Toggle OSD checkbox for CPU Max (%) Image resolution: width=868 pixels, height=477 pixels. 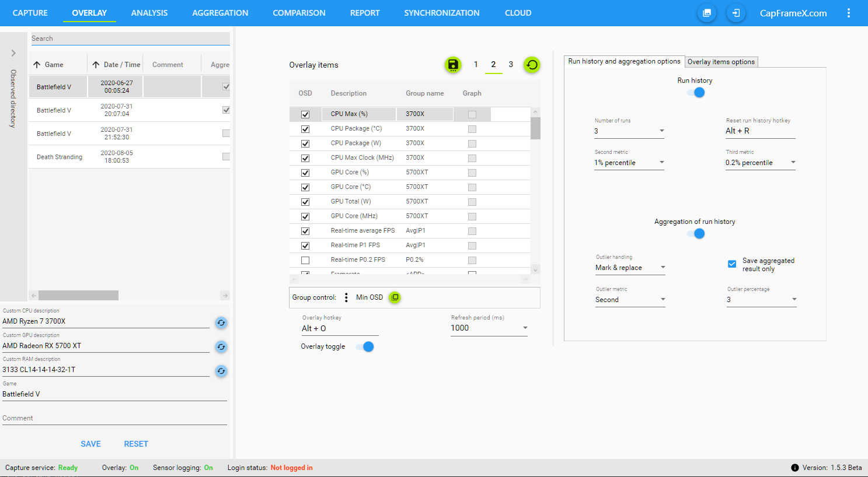[x=305, y=114]
